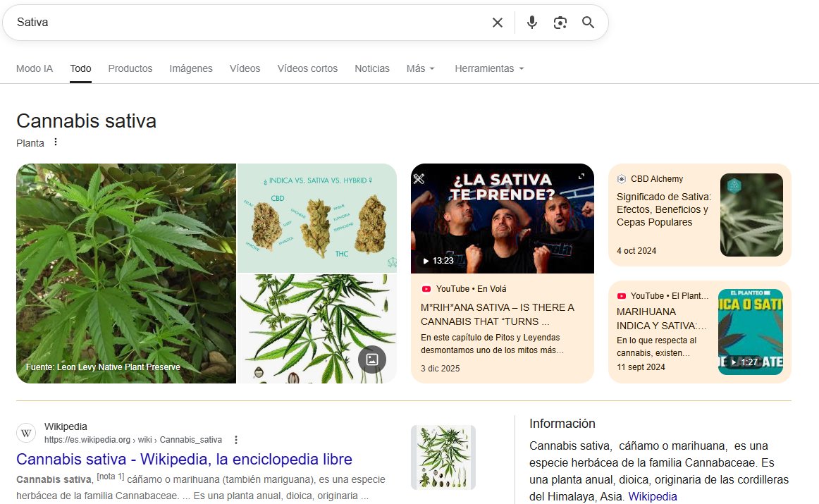Expand the Más dropdown
Screen dimensions: 819x504
(x=421, y=68)
